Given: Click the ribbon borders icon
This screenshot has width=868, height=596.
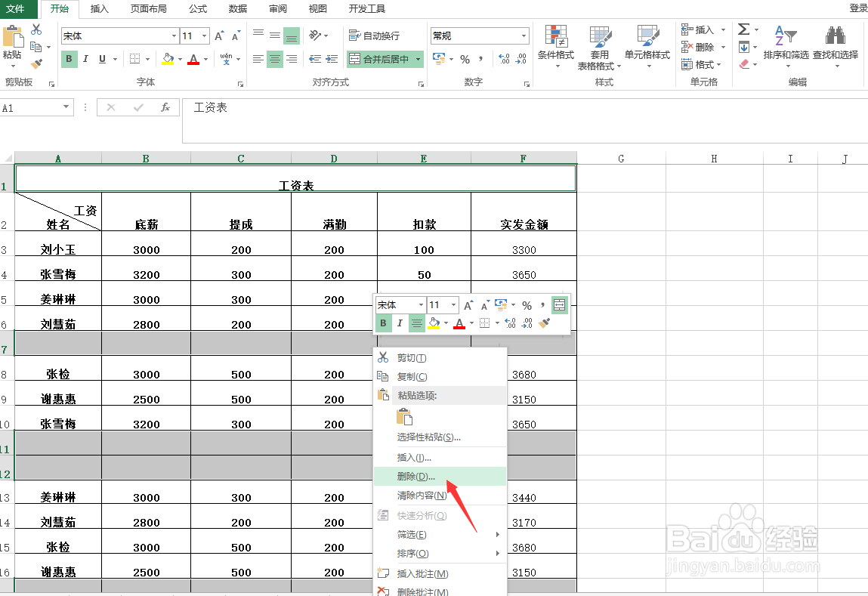Looking at the screenshot, I should 134,59.
